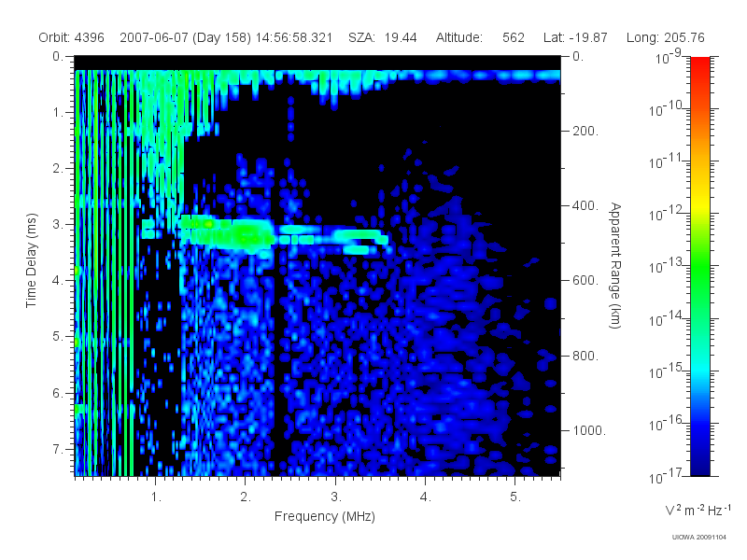Click the 'V² m⁻² Hz⁻¹' units label

(x=698, y=510)
